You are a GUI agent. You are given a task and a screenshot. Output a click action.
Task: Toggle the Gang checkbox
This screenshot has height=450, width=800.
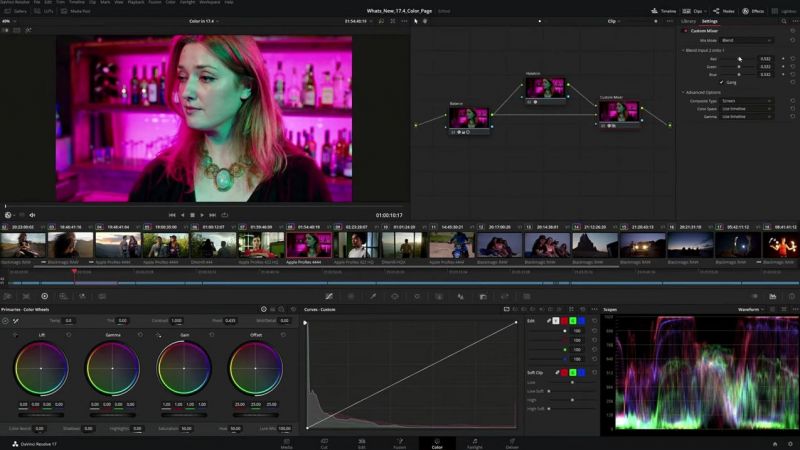coord(721,82)
